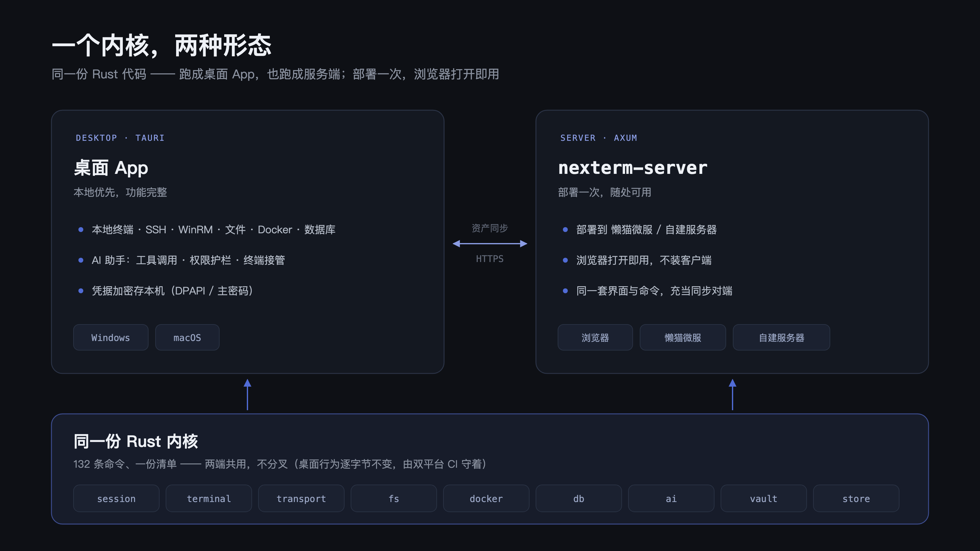Click the subtitle starting with 同一份 Rust 代码
The width and height of the screenshot is (980, 551).
coord(275,74)
